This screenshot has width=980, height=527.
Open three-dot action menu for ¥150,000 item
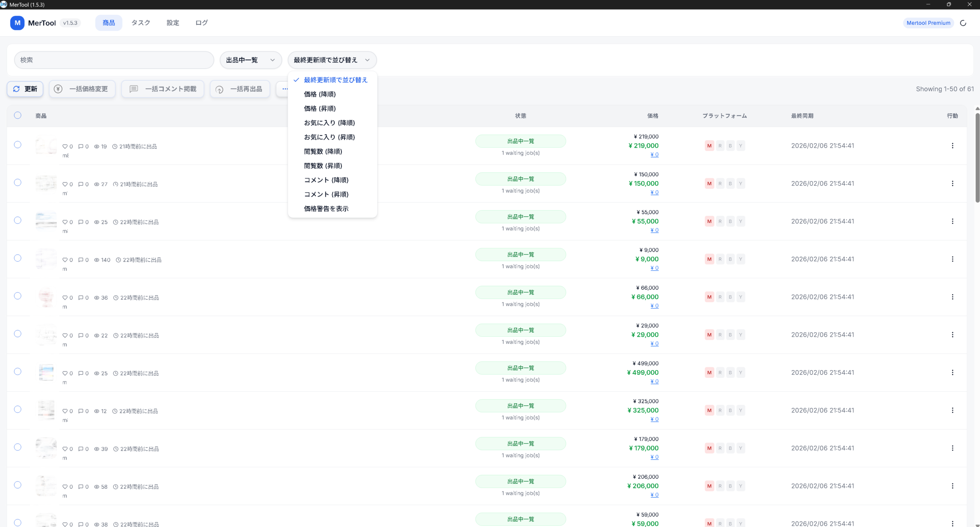click(x=952, y=184)
